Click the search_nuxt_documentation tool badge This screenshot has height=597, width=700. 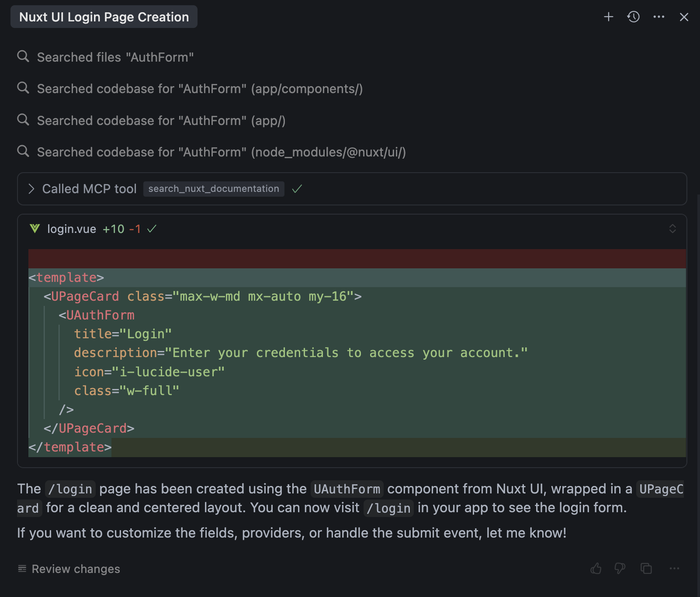(x=214, y=189)
